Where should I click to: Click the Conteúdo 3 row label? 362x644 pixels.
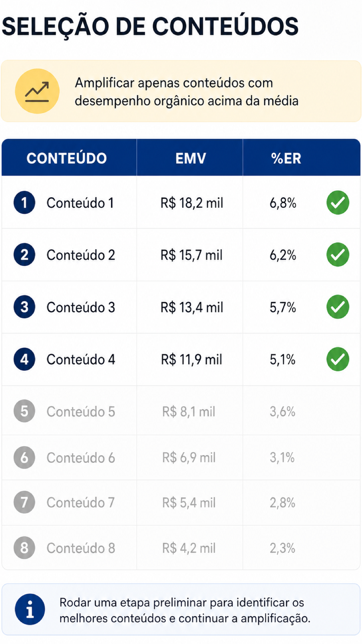tap(81, 307)
